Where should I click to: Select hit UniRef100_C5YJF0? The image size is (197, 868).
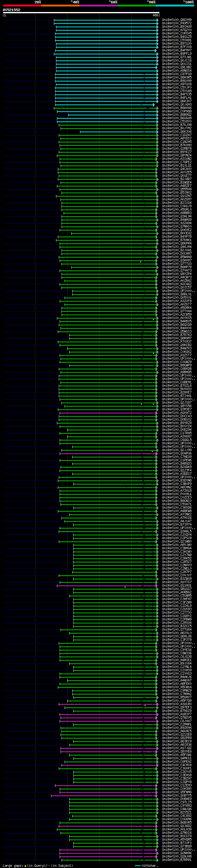coord(177,88)
